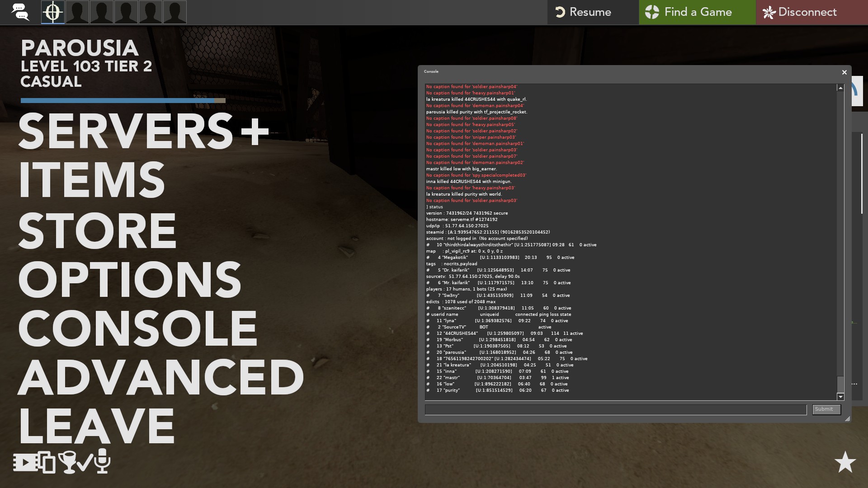Open the party chat bubbles icon
This screenshot has width=868, height=488.
pos(20,12)
